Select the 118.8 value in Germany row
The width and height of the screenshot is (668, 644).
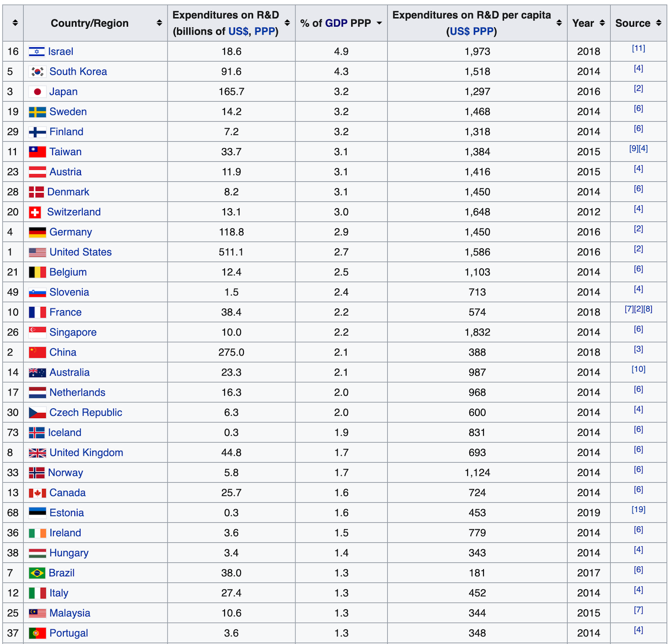click(231, 232)
